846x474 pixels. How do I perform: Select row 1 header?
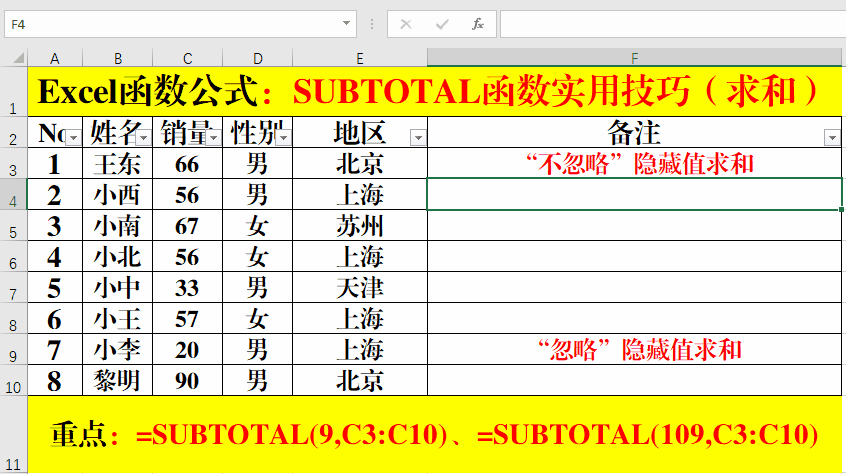[x=13, y=92]
